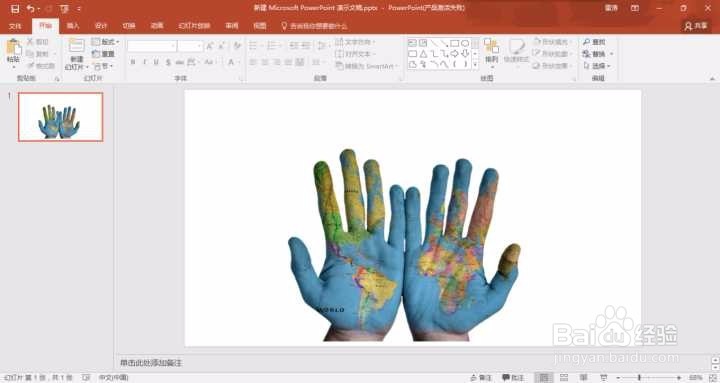Click the 共享 (Share) button
This screenshot has width=720, height=383.
(696, 26)
